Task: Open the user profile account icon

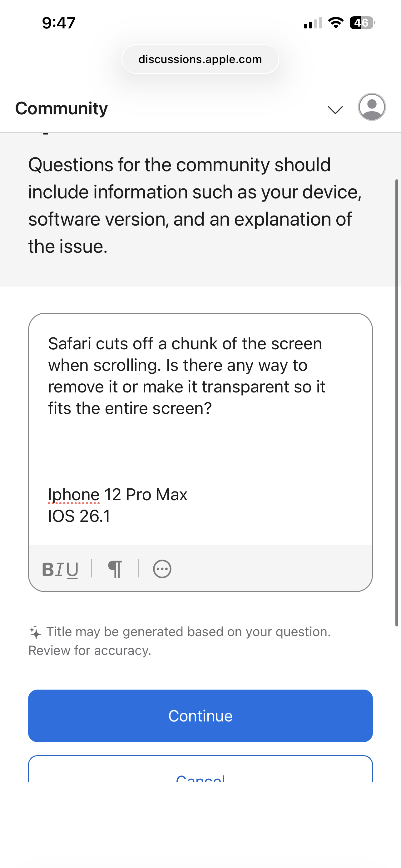Action: tap(372, 107)
